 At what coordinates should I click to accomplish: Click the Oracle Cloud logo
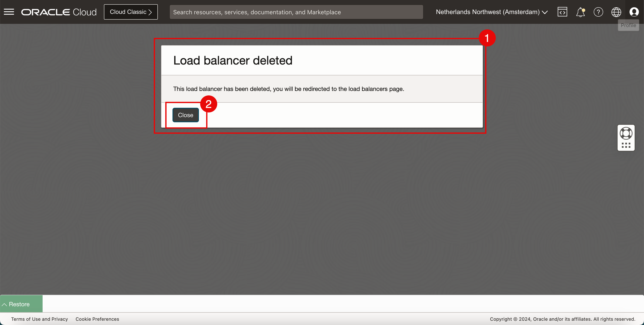click(59, 12)
